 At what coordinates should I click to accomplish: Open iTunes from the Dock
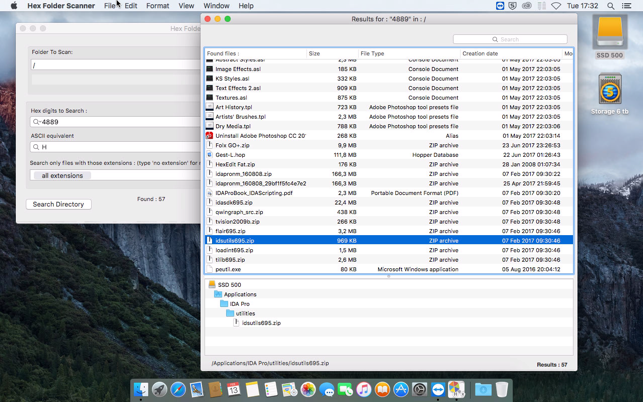pos(363,389)
